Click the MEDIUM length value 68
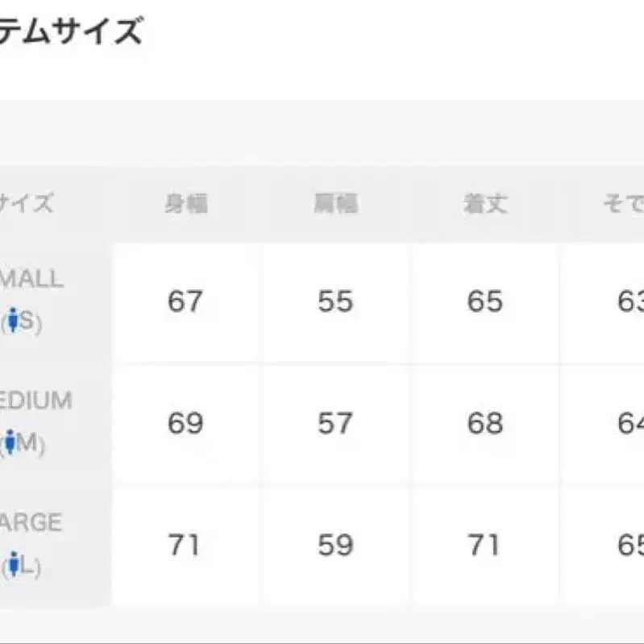 pyautogui.click(x=484, y=424)
